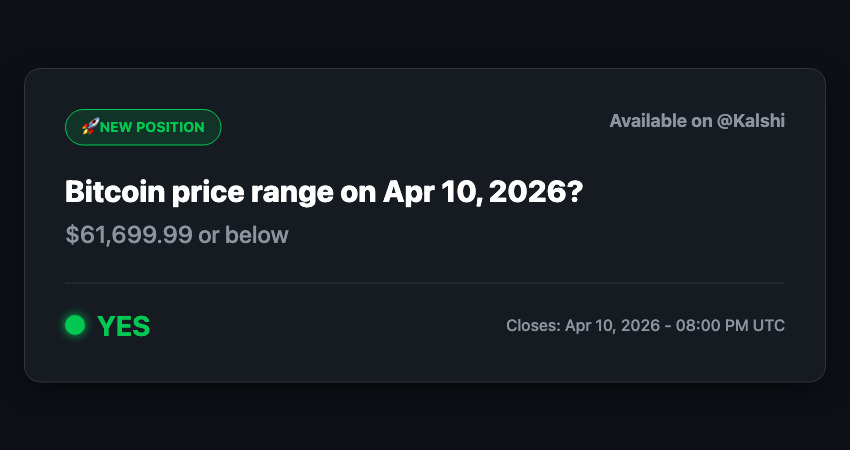Click the green status dot
850x450 pixels.
click(75, 325)
